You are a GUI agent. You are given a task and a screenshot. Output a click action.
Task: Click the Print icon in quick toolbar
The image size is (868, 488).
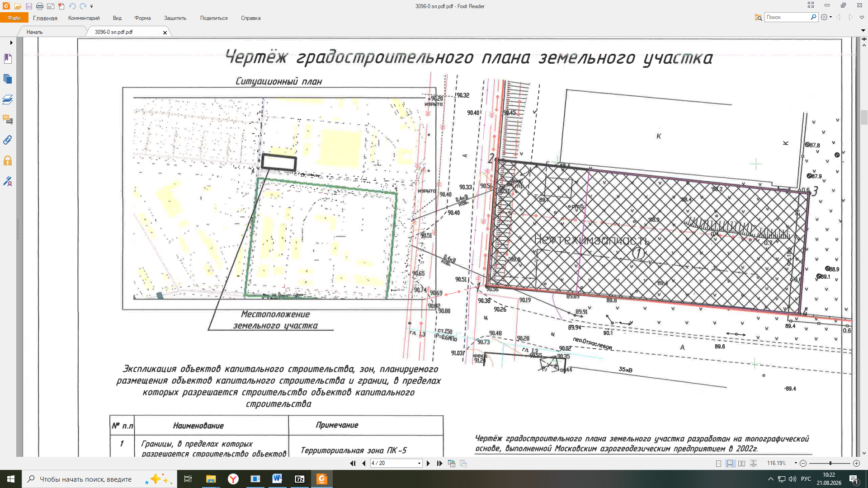coord(40,6)
